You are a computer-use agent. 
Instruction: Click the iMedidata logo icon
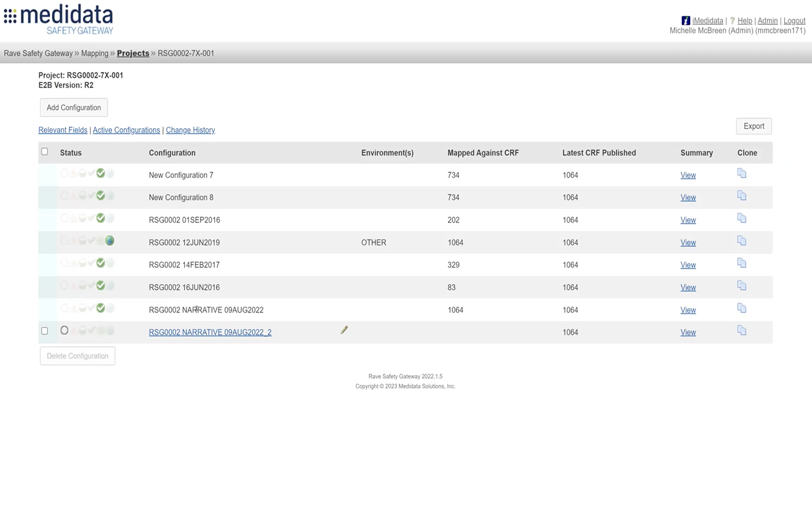click(686, 21)
